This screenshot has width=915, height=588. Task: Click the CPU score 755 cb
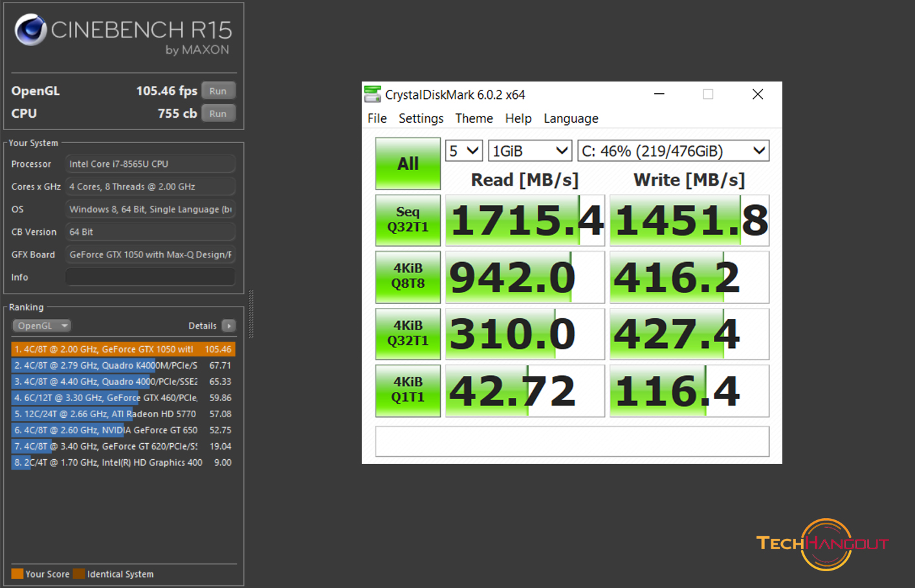pyautogui.click(x=177, y=114)
